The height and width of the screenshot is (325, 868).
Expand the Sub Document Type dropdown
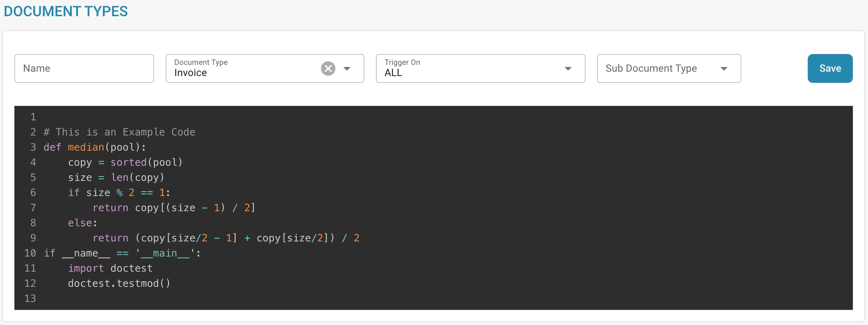pos(723,69)
